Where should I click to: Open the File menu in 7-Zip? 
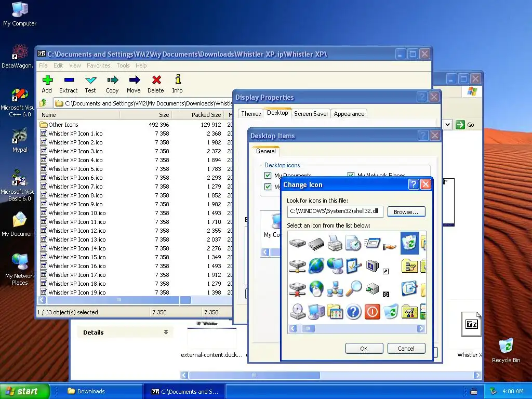tap(43, 65)
